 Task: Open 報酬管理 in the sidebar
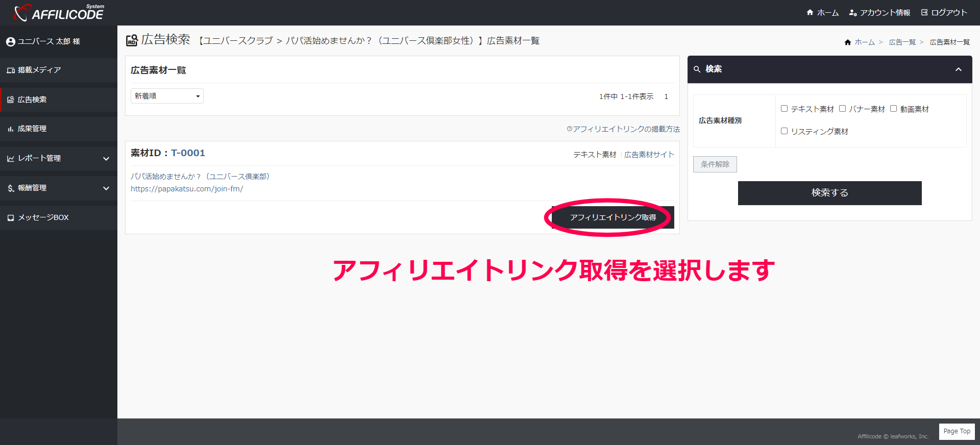pyautogui.click(x=59, y=188)
